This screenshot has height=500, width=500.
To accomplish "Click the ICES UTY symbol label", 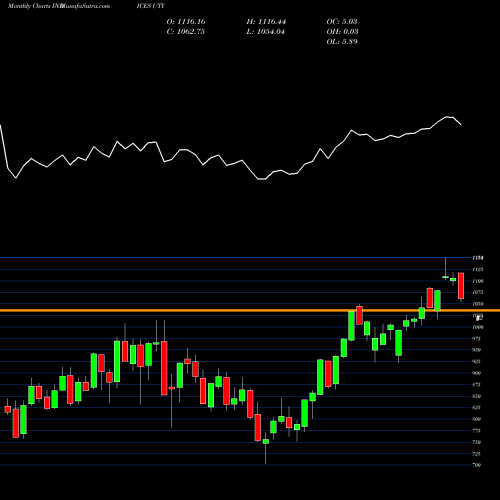I will point(151,6).
